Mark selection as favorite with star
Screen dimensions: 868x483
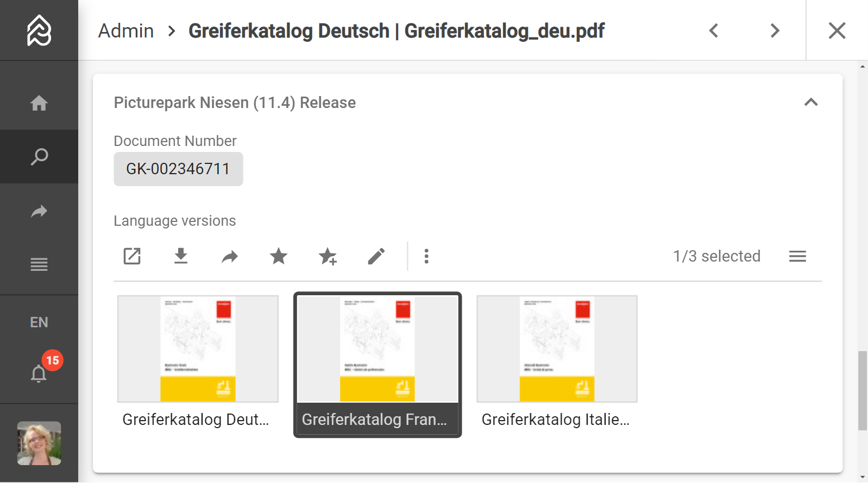click(x=279, y=256)
